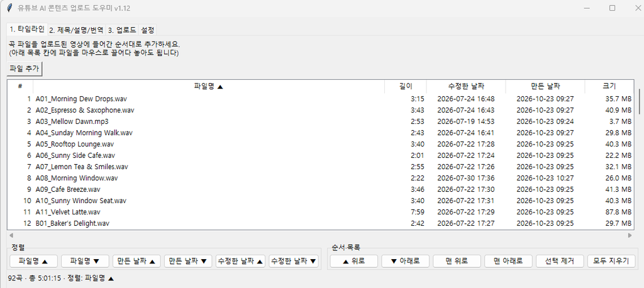Click the 맨 아래로 button
644x288 pixels.
point(508,261)
